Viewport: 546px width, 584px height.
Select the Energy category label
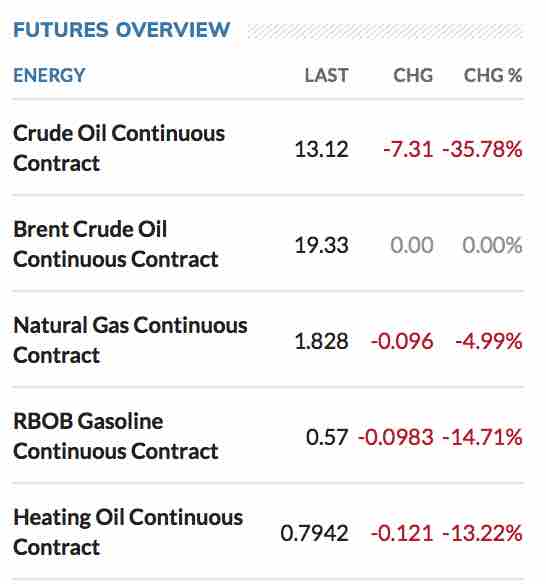[x=50, y=75]
